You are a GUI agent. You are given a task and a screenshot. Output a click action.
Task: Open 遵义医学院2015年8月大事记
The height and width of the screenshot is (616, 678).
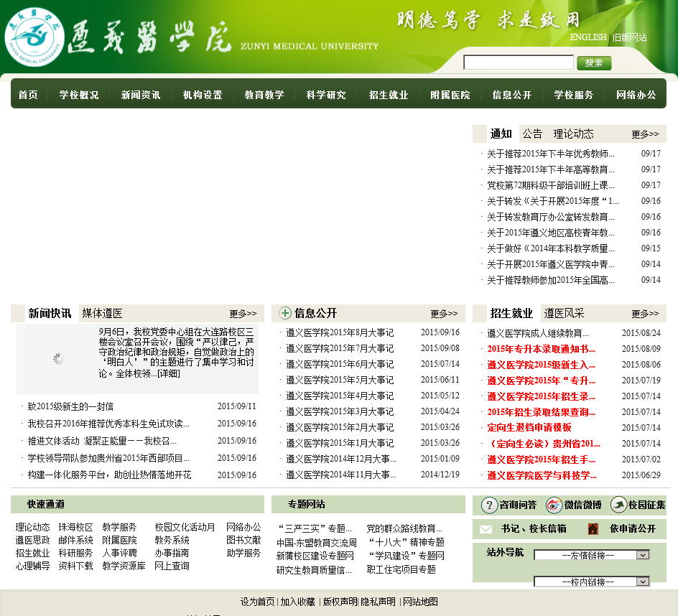point(340,332)
